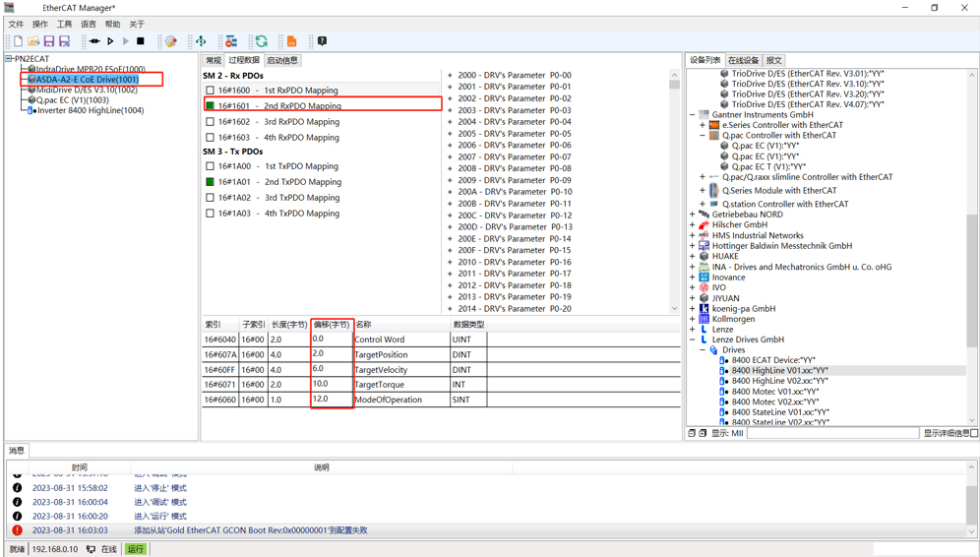Collapse the PN2ECAT root tree node

9,59
